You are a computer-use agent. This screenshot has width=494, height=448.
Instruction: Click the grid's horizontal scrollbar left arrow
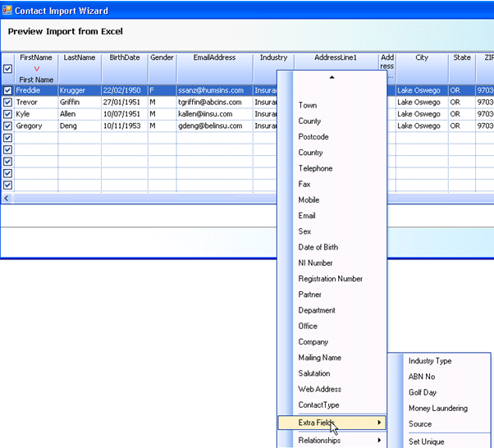(7, 199)
